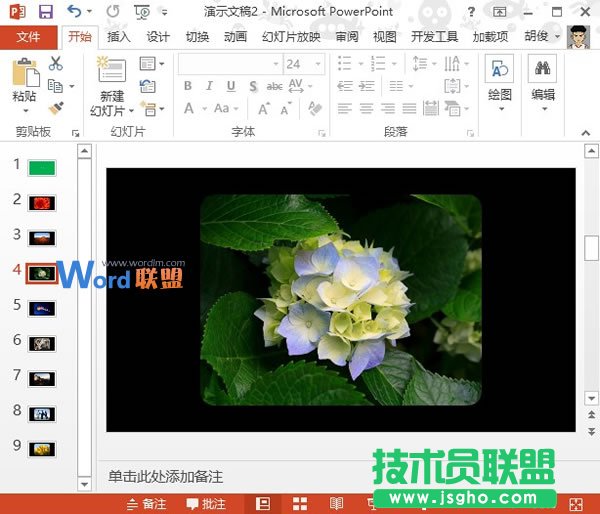Switch to the 幻灯片放映 Slide Show tab
600x514 pixels.
[x=291, y=37]
